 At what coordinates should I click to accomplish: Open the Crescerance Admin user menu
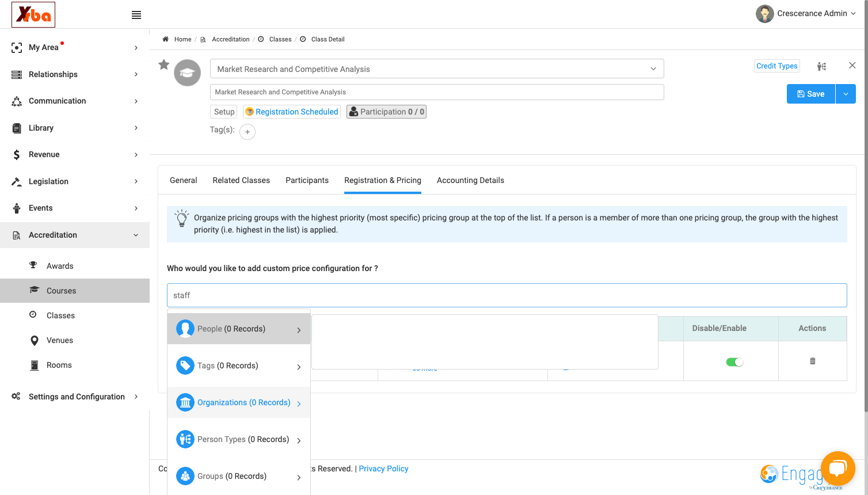(806, 14)
